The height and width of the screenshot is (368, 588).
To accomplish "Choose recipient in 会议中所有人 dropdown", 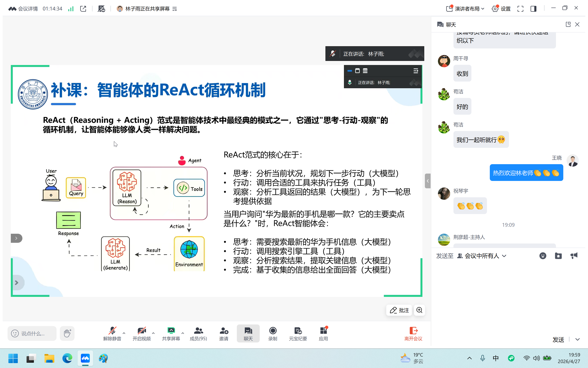I will [x=482, y=256].
